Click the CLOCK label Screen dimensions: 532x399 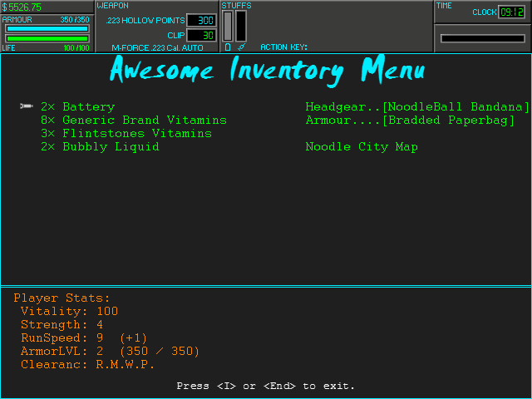(485, 12)
